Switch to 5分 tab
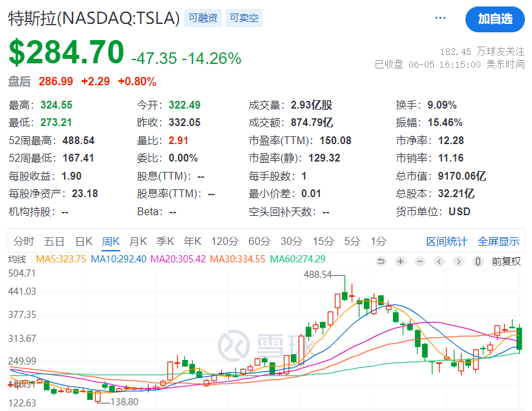Image resolution: width=532 pixels, height=411 pixels. pyautogui.click(x=352, y=242)
